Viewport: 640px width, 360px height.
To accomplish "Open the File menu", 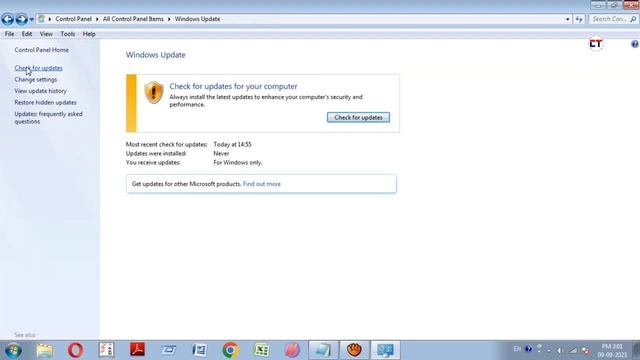I will pyautogui.click(x=9, y=34).
